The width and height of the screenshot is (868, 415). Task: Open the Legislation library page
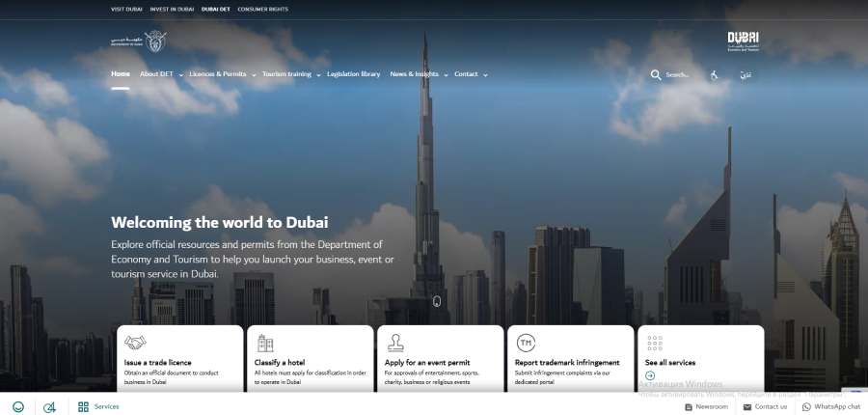coord(353,74)
